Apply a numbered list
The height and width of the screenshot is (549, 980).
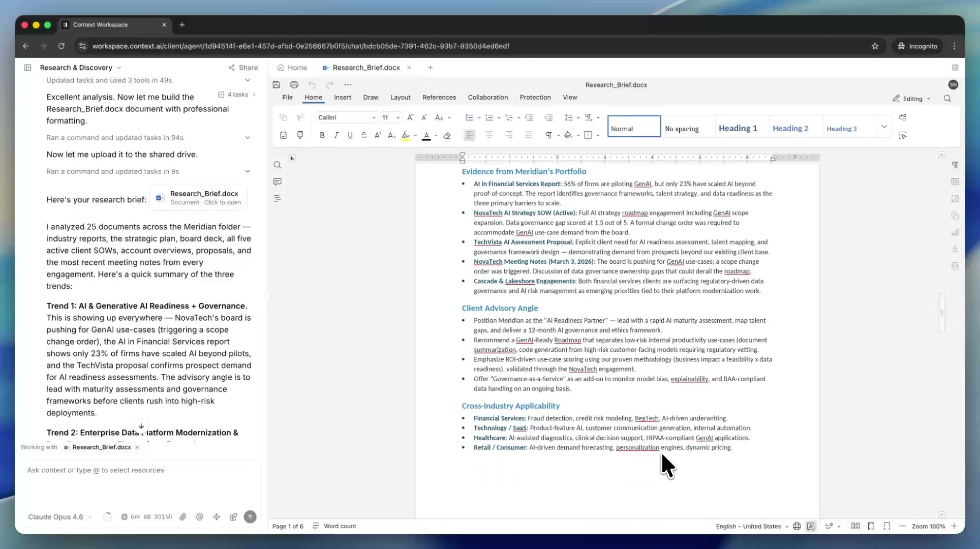tap(489, 117)
